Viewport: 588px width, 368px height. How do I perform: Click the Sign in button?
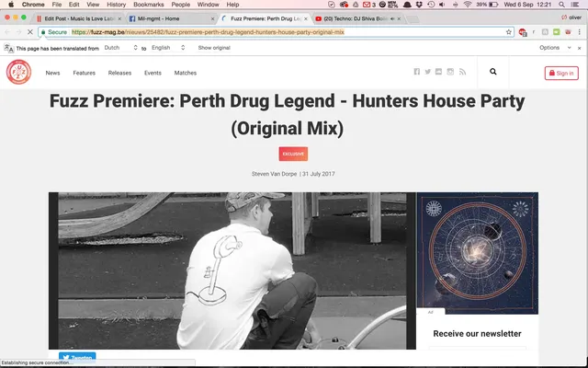pyautogui.click(x=561, y=74)
